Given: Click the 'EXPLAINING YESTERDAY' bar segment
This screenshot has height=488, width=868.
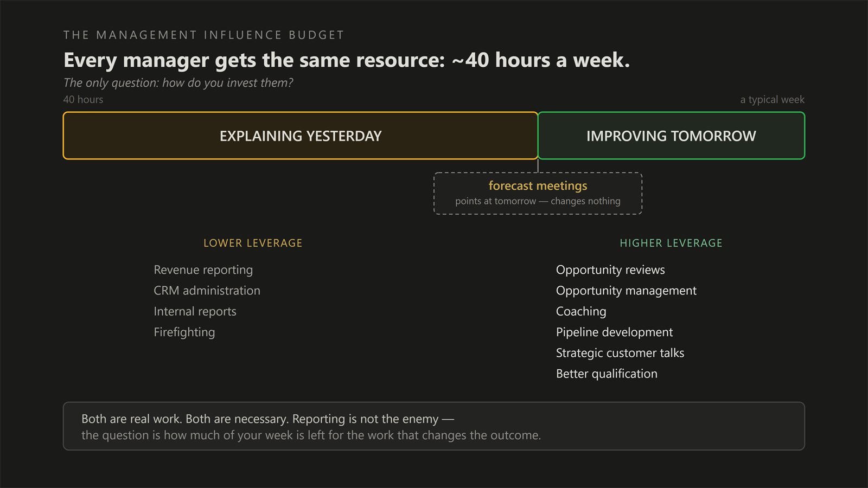Looking at the screenshot, I should tap(301, 136).
